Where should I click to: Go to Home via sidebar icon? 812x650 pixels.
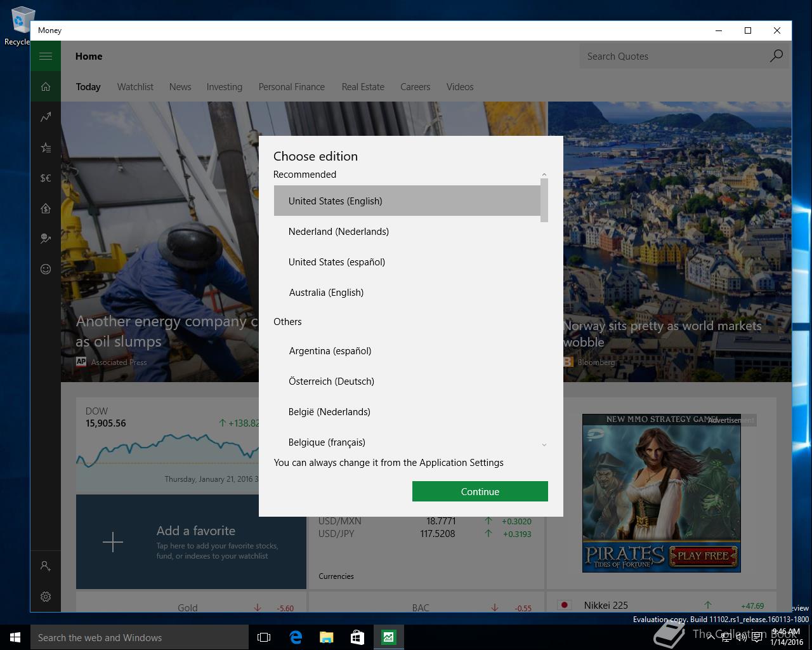pyautogui.click(x=46, y=86)
